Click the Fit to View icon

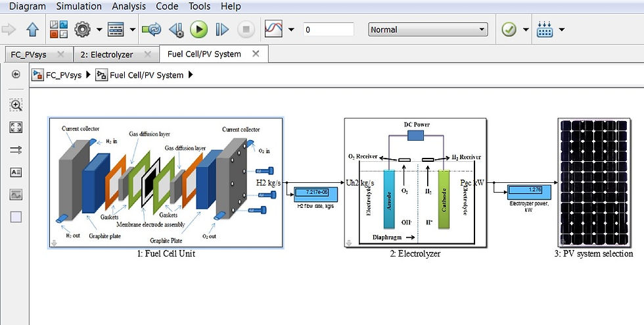tap(16, 128)
